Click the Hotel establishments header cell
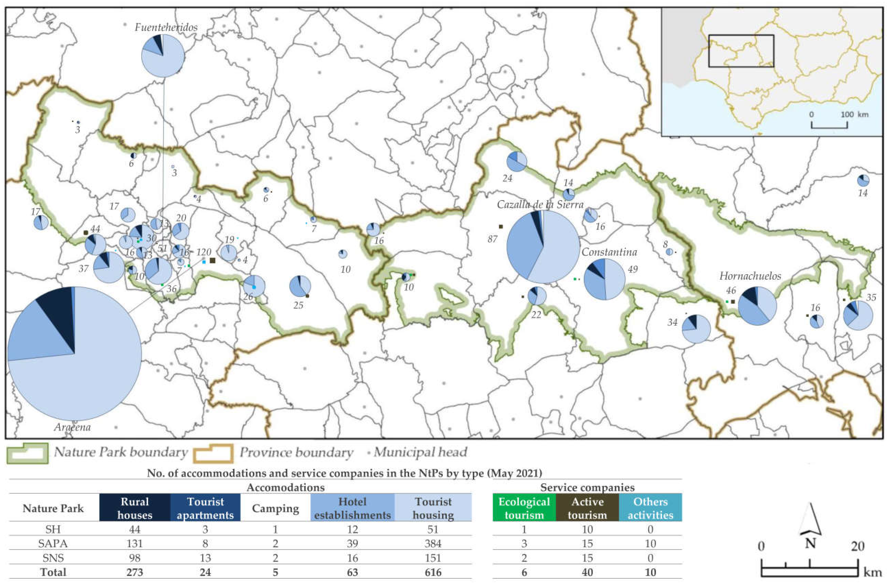 [352, 508]
